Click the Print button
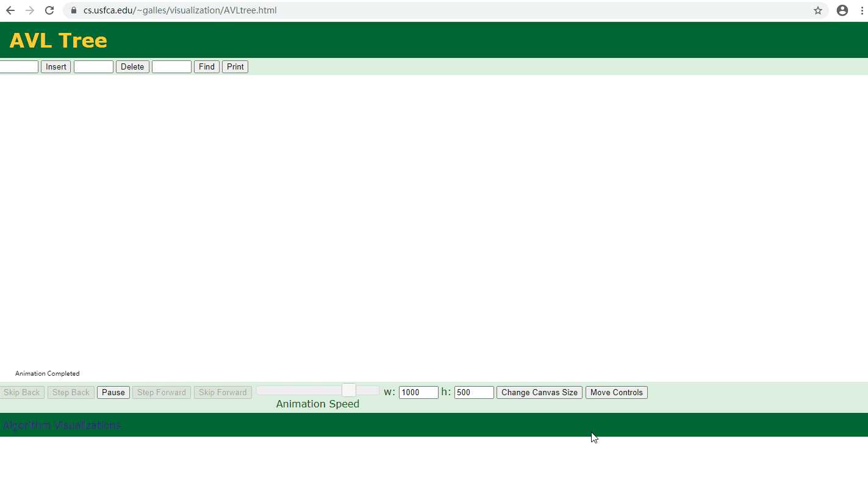 235,67
